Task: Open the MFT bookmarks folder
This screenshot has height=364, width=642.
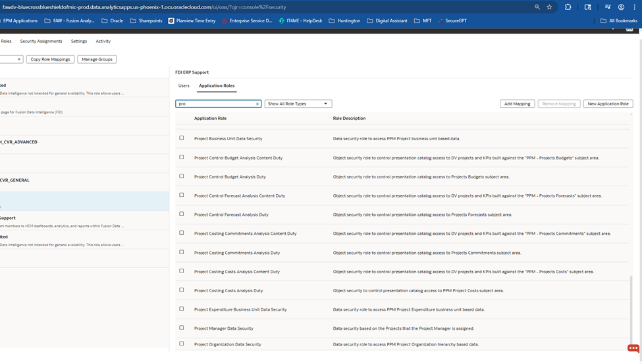Action: 423,20
